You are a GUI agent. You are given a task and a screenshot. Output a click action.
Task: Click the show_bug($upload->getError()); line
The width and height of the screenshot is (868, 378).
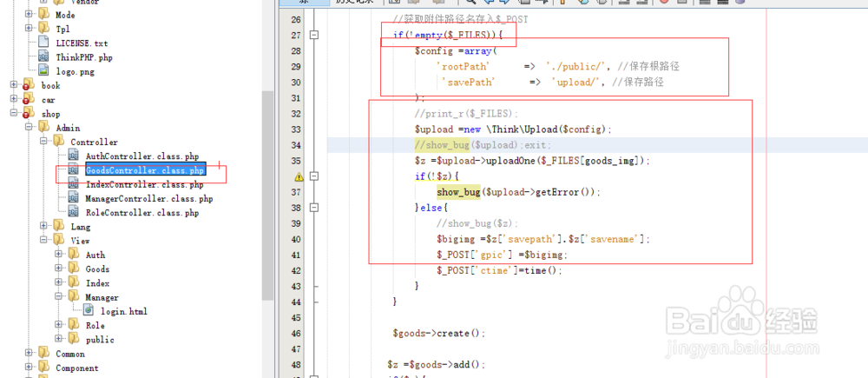519,192
